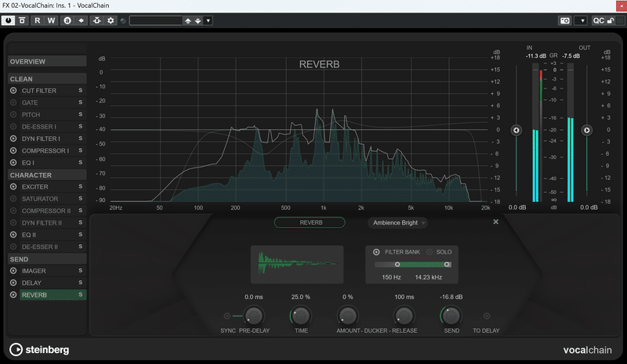Click the preset name field
This screenshot has width=627, height=364.
155,21
